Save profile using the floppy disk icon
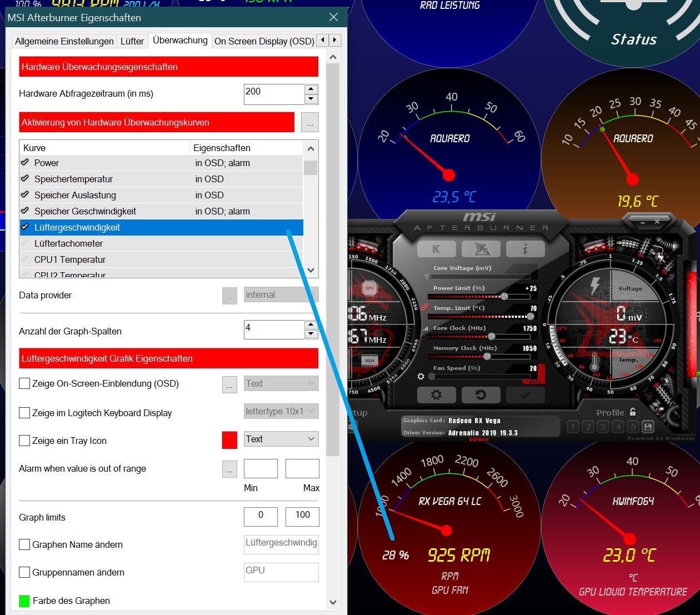Screen dimensions: 700x615 (x=648, y=427)
